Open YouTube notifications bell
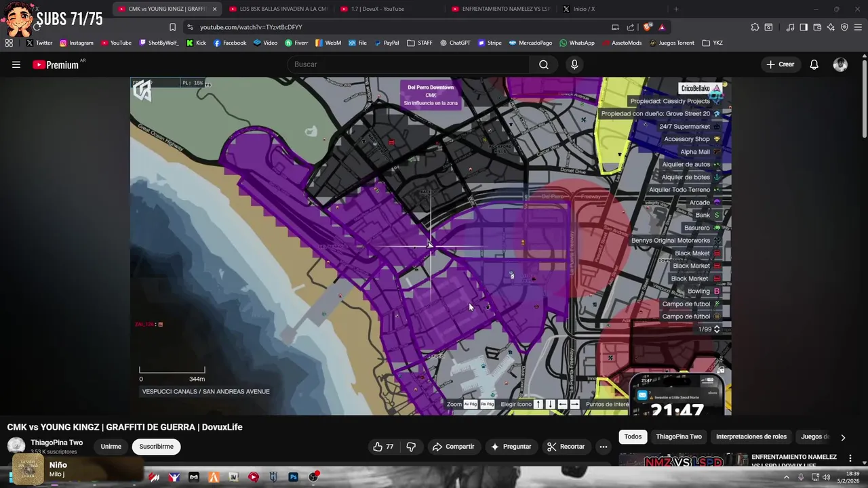This screenshot has width=868, height=488. point(814,64)
